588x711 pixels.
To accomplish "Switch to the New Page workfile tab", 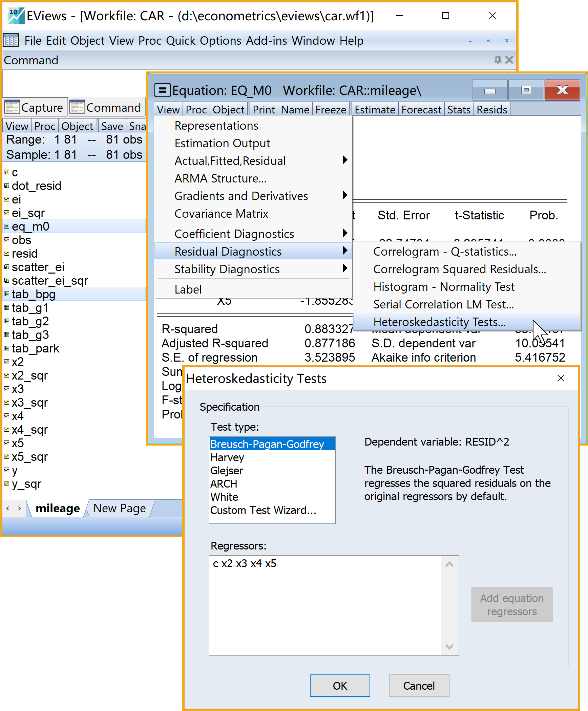I will [120, 508].
